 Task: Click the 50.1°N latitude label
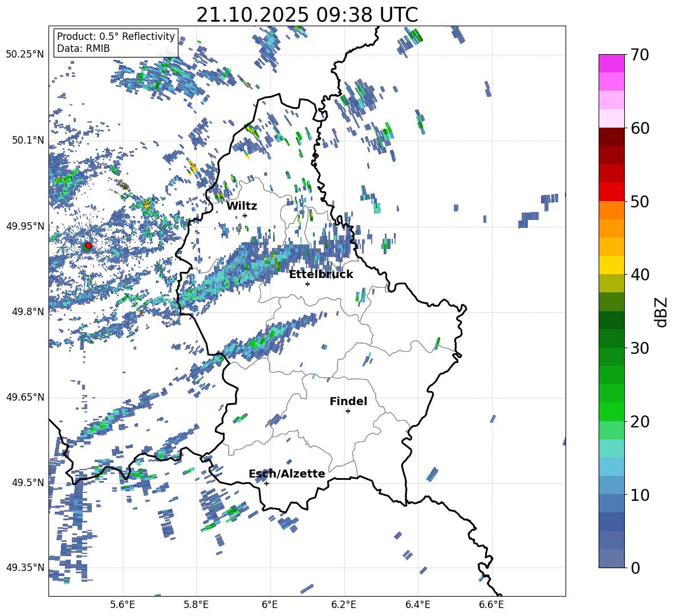pyautogui.click(x=28, y=140)
